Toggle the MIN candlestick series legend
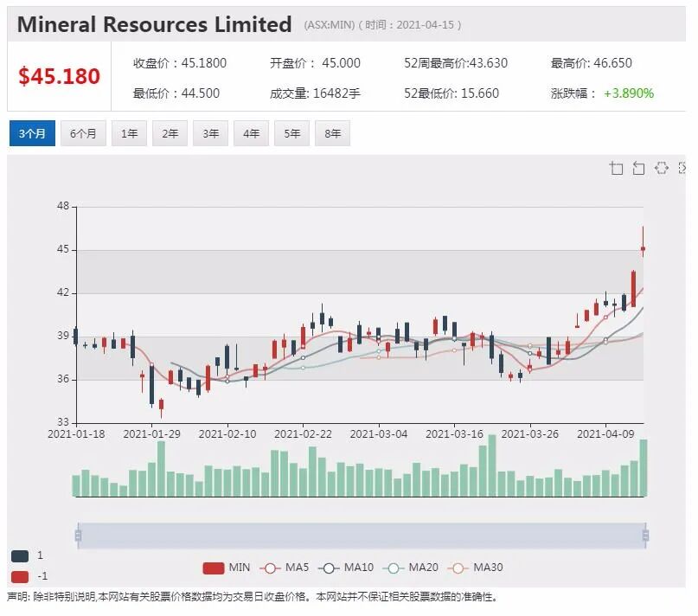698x616 pixels. coord(226,568)
